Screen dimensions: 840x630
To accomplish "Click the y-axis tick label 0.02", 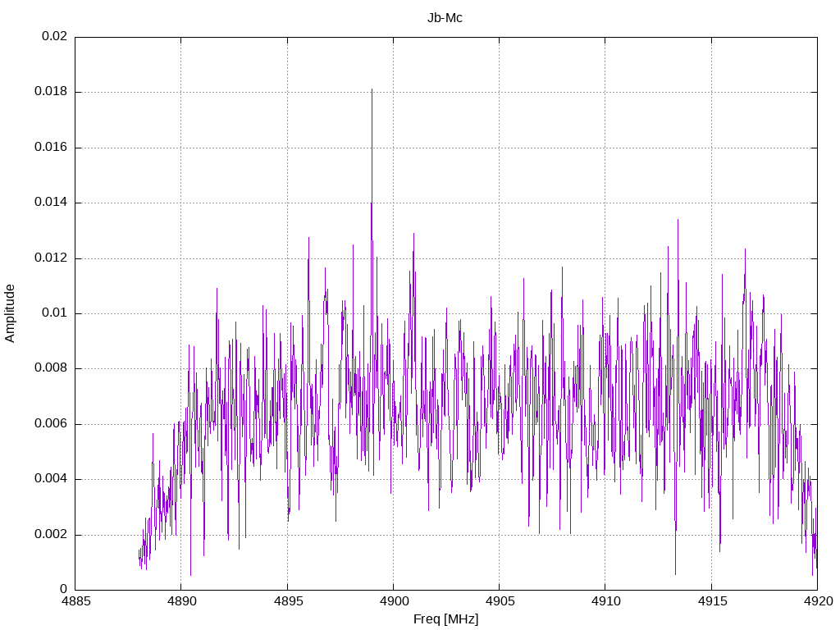I will click(55, 36).
